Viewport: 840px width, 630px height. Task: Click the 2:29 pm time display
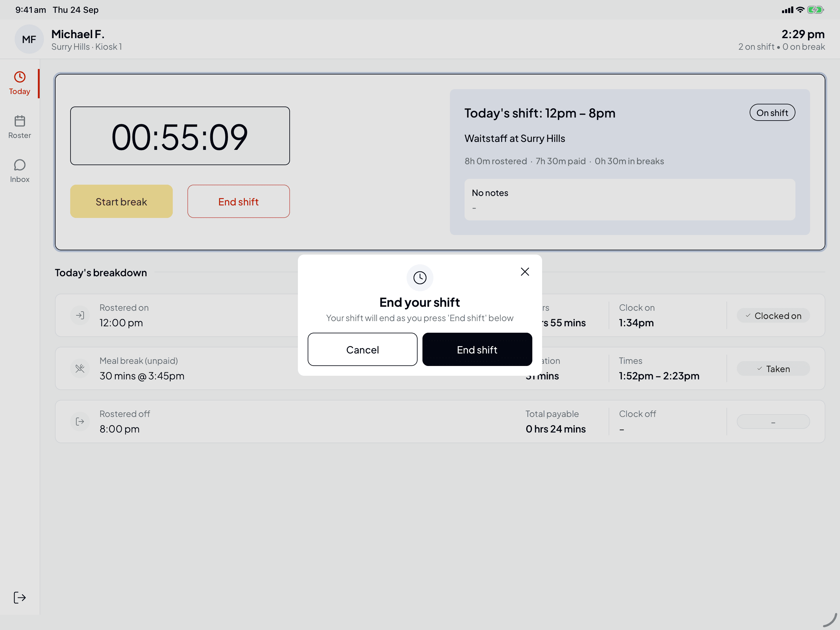(x=803, y=34)
